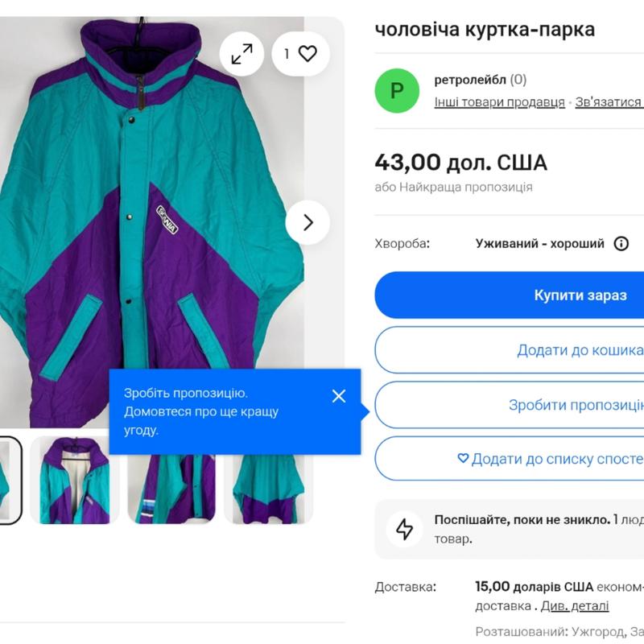Expand the product image to full screen
Image resolution: width=644 pixels, height=644 pixels.
(242, 54)
